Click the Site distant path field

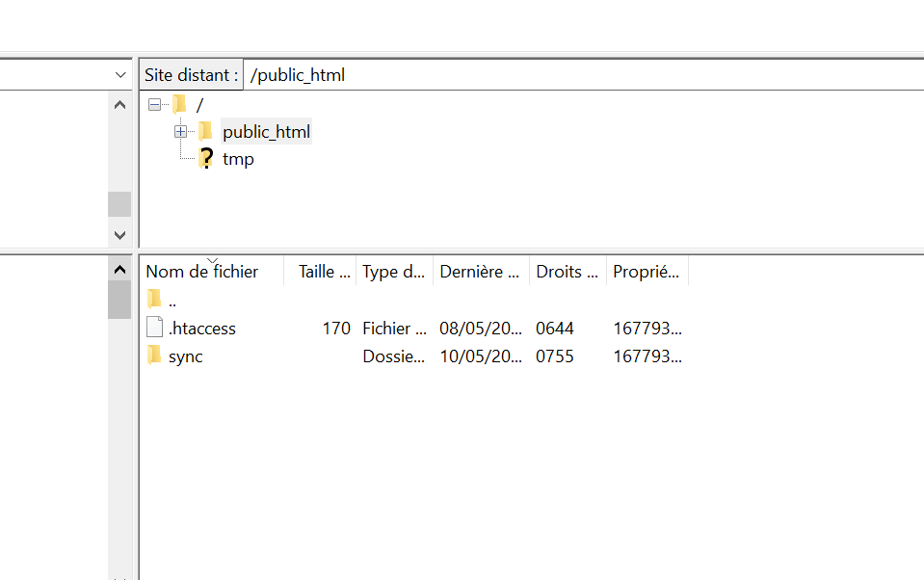tap(578, 75)
